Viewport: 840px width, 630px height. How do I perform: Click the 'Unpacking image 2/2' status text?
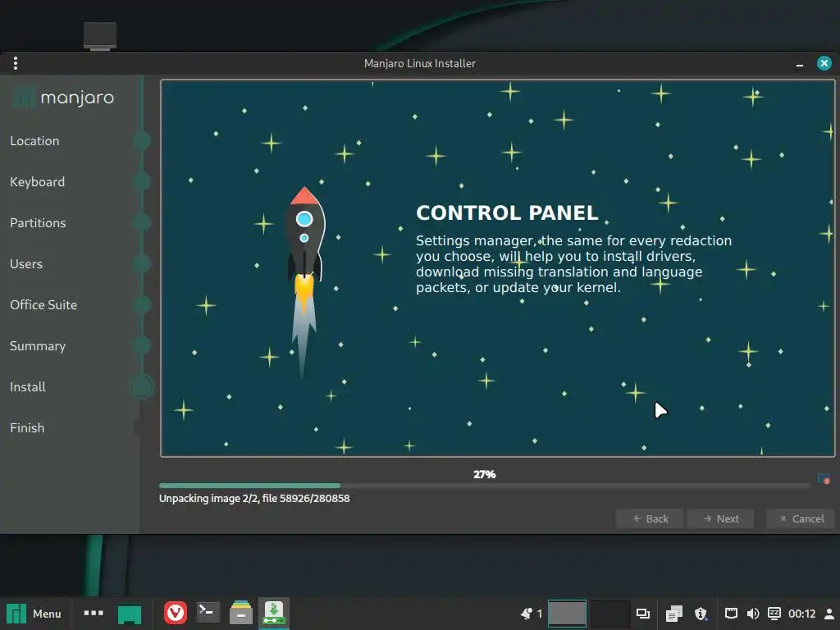pos(254,498)
